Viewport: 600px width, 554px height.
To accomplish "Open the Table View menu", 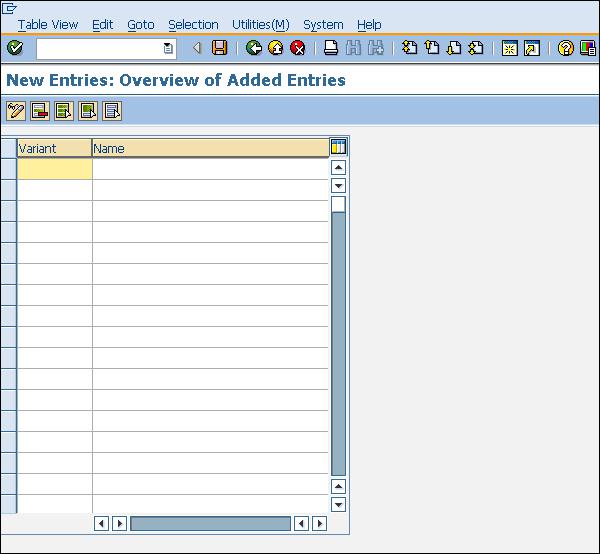I will point(48,25).
